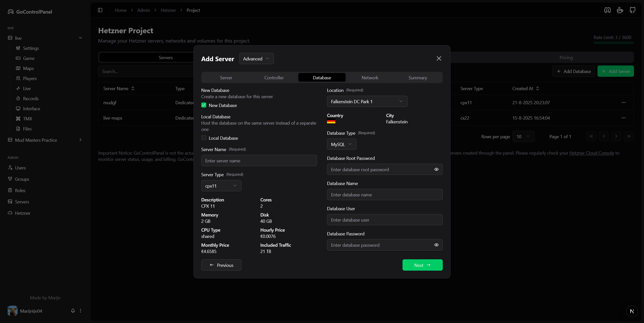Open Hetzner cloud sidebar item
Viewport: 644px width, 323px height.
coord(22,213)
